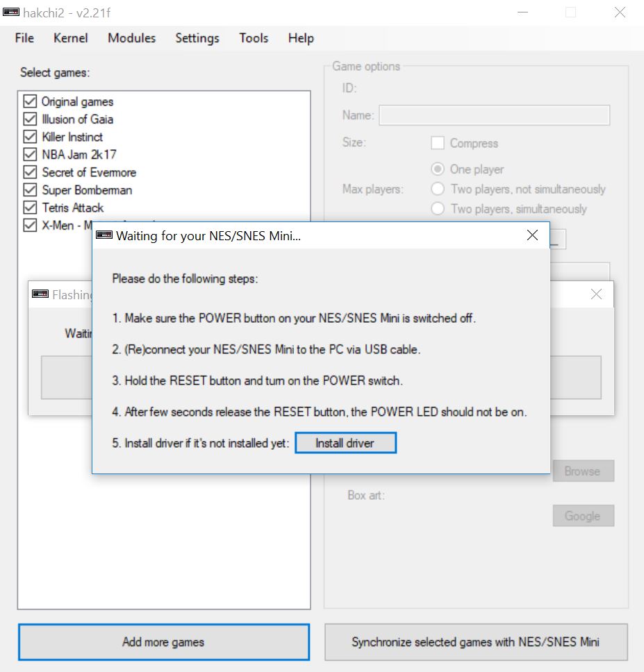Click the Install driver button

(x=345, y=443)
